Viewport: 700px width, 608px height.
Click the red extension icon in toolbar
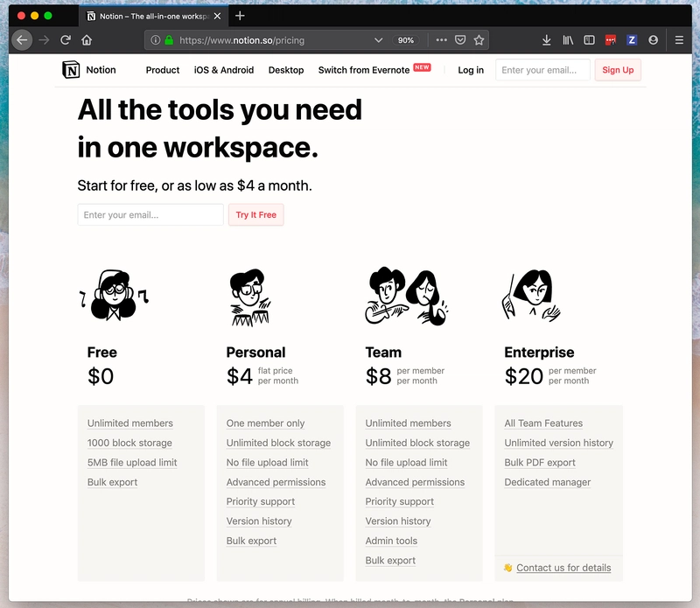[610, 40]
